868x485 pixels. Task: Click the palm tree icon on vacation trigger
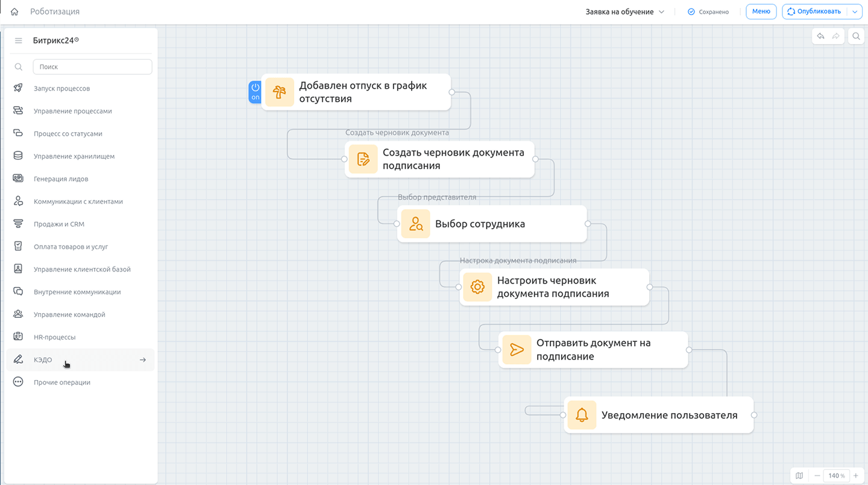tap(279, 92)
